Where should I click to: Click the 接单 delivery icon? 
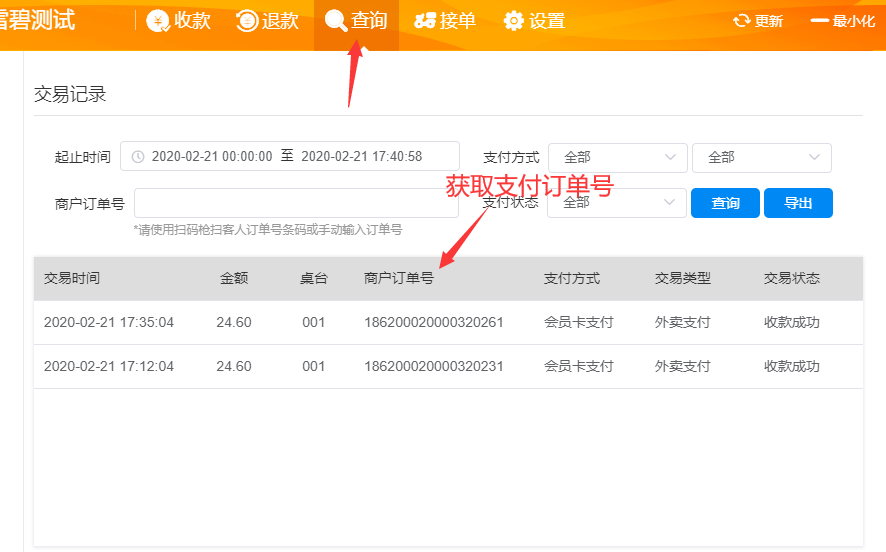click(x=425, y=21)
